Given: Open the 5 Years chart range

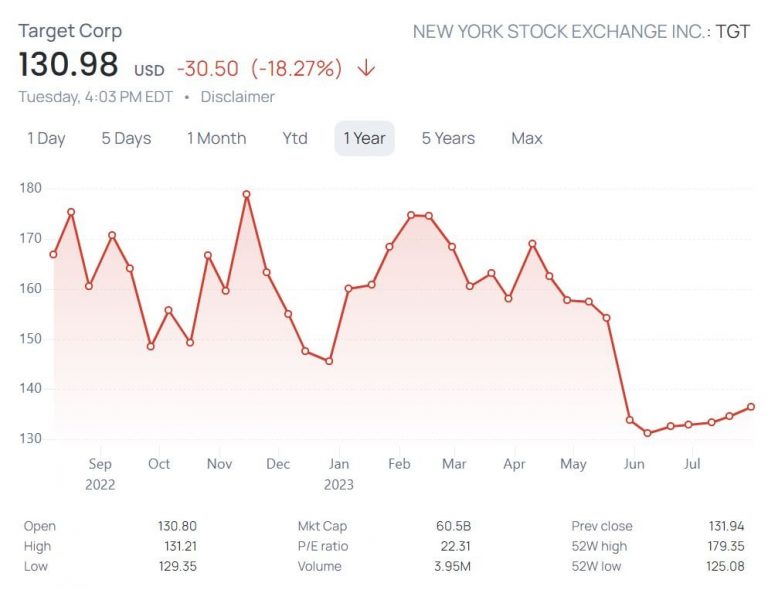Looking at the screenshot, I should tap(448, 139).
